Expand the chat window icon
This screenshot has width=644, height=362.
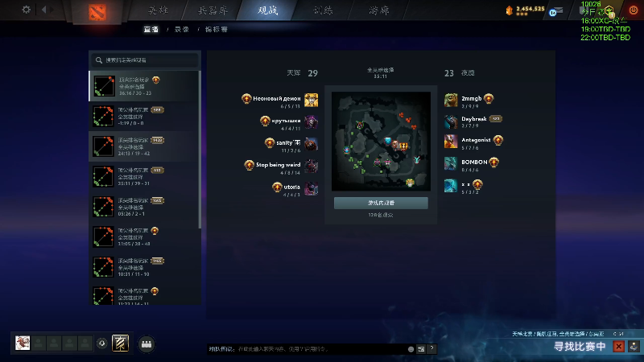tap(421, 349)
